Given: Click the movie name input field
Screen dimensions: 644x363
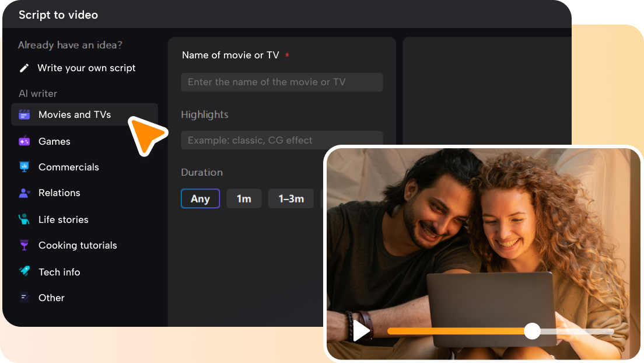Looking at the screenshot, I should point(282,82).
